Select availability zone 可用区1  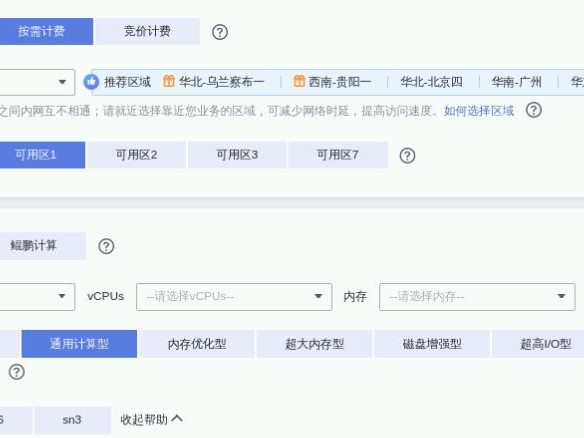[x=42, y=155]
